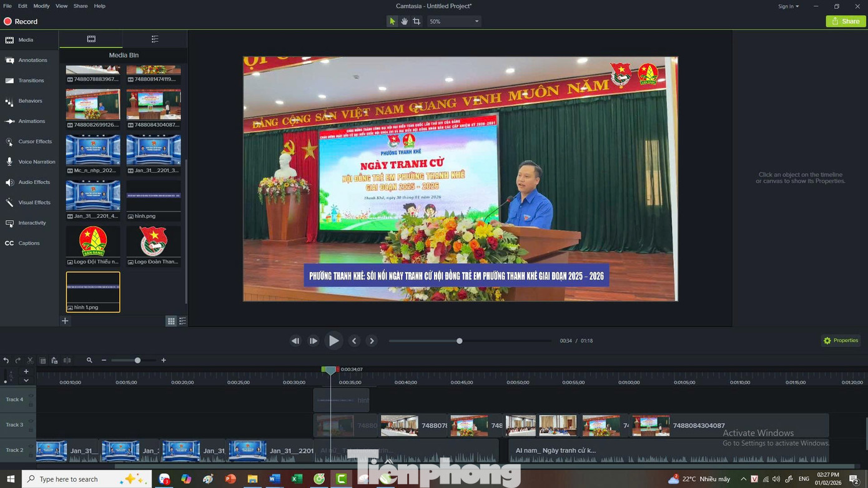Image resolution: width=868 pixels, height=488 pixels.
Task: Toggle visibility of Track 4
Action: 31,396
